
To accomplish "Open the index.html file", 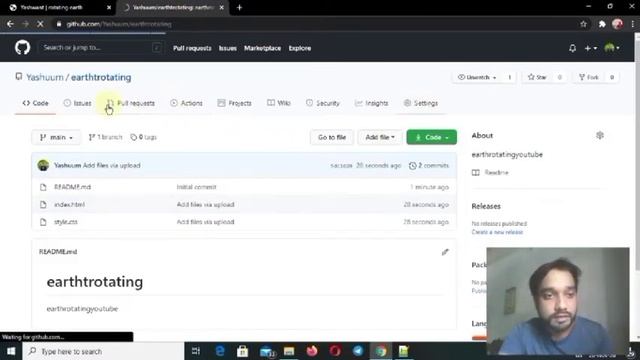I will click(69, 204).
